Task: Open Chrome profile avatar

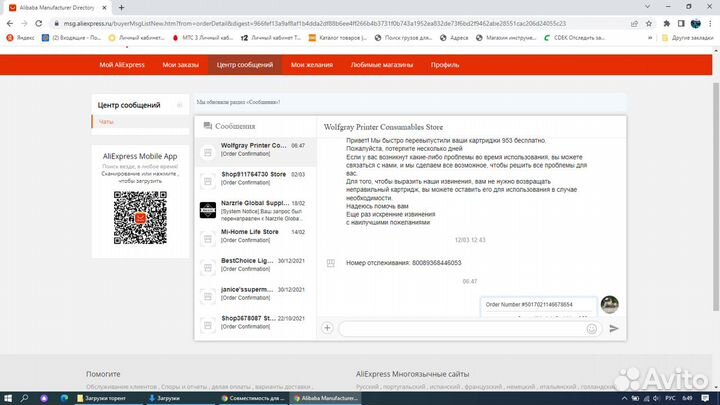Action: click(696, 23)
